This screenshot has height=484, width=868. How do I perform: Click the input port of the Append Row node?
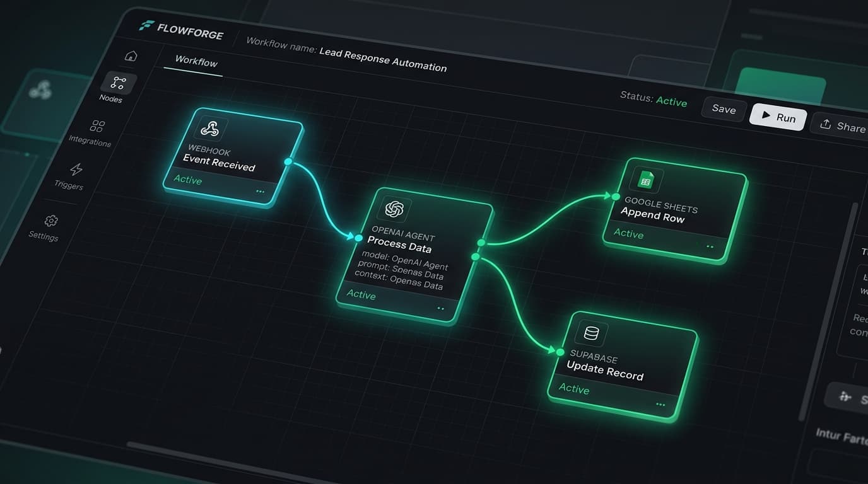coord(616,197)
